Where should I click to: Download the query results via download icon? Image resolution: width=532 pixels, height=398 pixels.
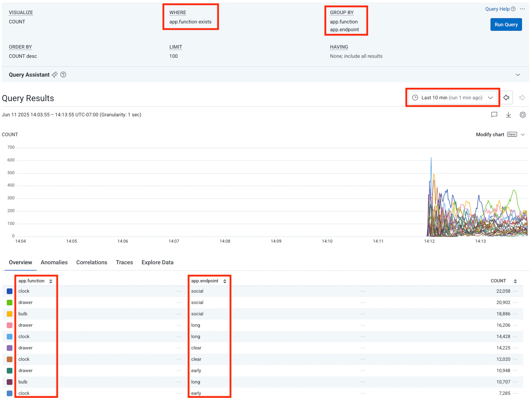coord(508,115)
